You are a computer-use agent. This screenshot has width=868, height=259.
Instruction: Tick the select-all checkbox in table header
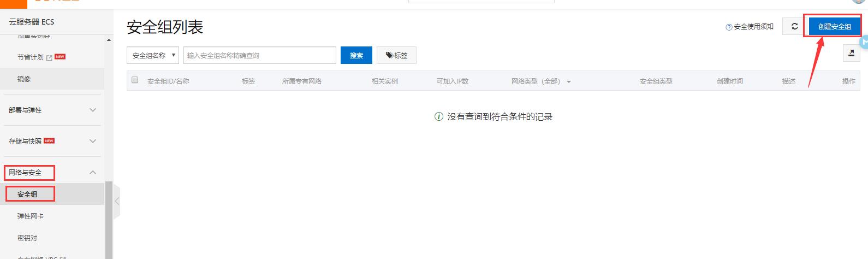[135, 80]
